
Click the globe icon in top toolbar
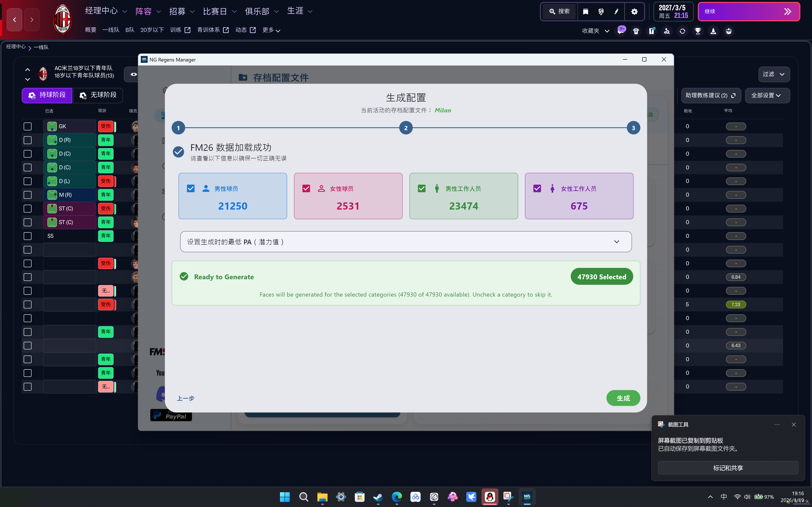pos(601,11)
